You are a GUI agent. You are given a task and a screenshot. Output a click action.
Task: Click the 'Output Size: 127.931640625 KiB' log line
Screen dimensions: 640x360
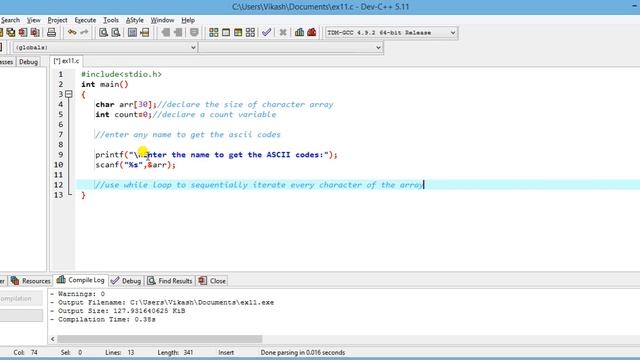pos(118,311)
